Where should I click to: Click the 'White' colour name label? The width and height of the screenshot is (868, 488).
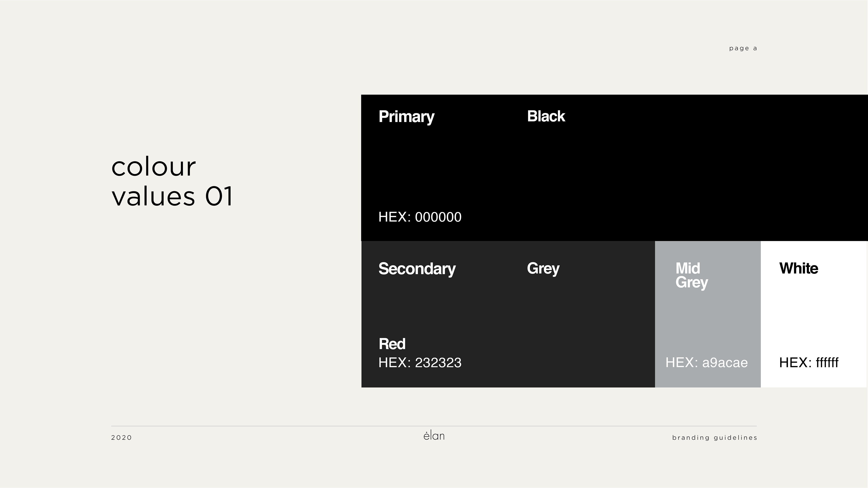799,268
